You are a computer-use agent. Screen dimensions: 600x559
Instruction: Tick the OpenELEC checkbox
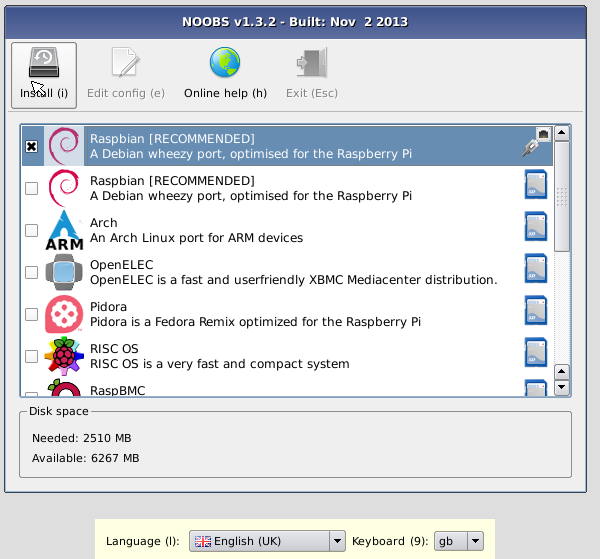click(x=31, y=272)
